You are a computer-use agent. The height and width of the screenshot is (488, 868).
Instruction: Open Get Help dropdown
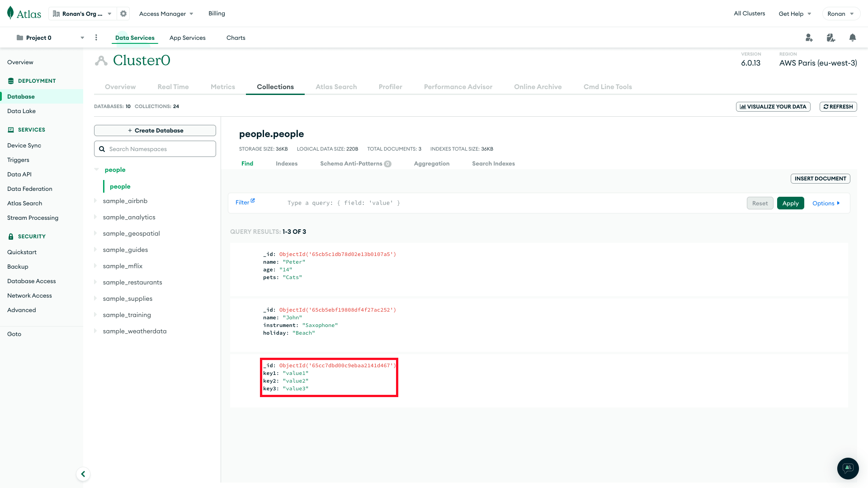click(795, 14)
